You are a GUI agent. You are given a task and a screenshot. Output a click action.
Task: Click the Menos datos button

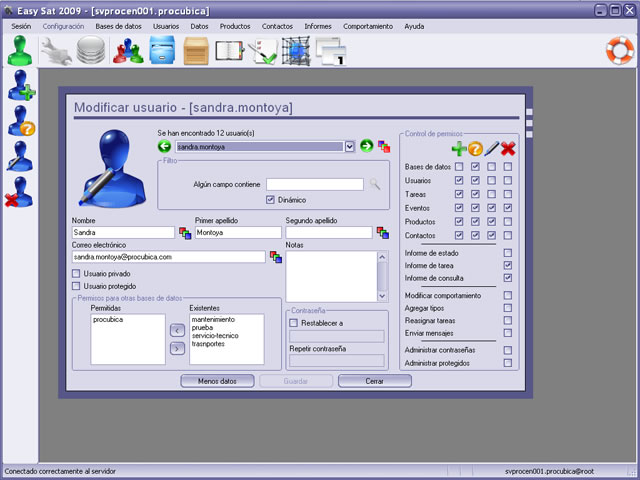217,381
